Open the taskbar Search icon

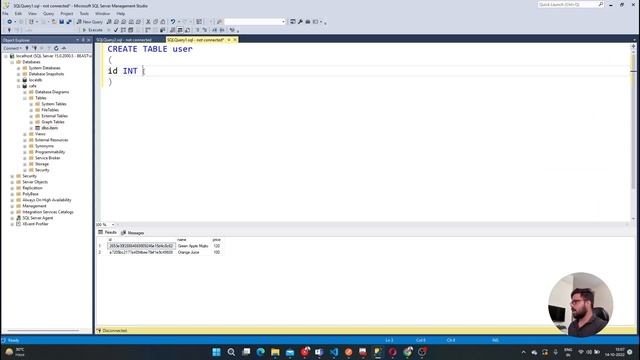pos(231,352)
